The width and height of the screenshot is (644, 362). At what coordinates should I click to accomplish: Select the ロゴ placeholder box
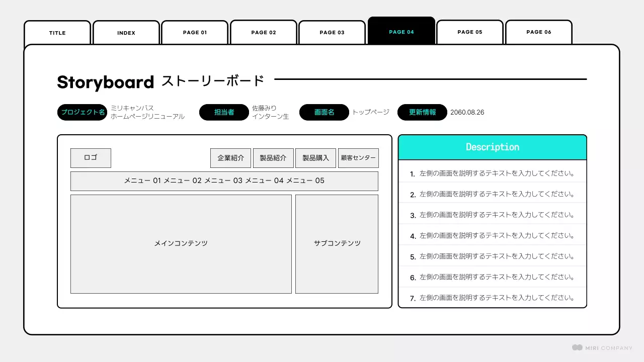pos(91,158)
